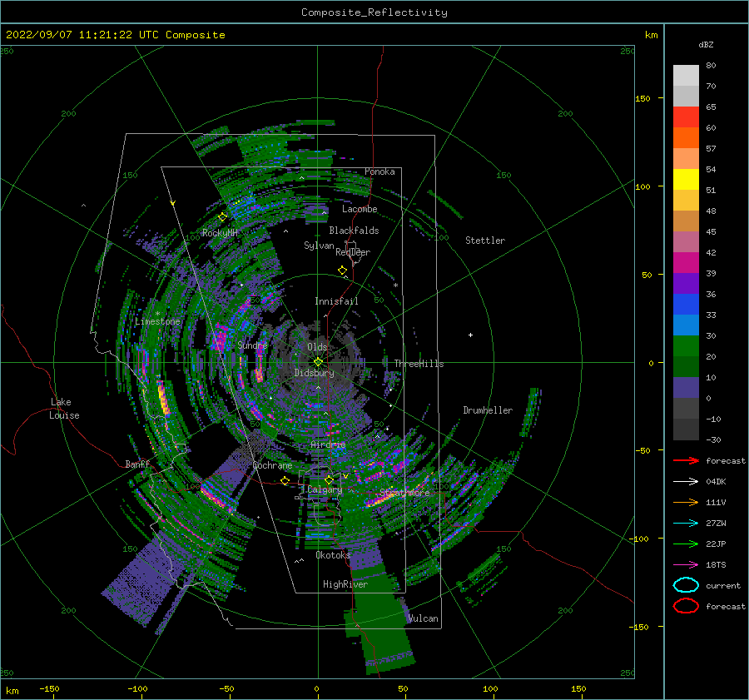Screen dimensions: 749x700
Task: Click the magenta legend color swatch
Action: (686, 262)
